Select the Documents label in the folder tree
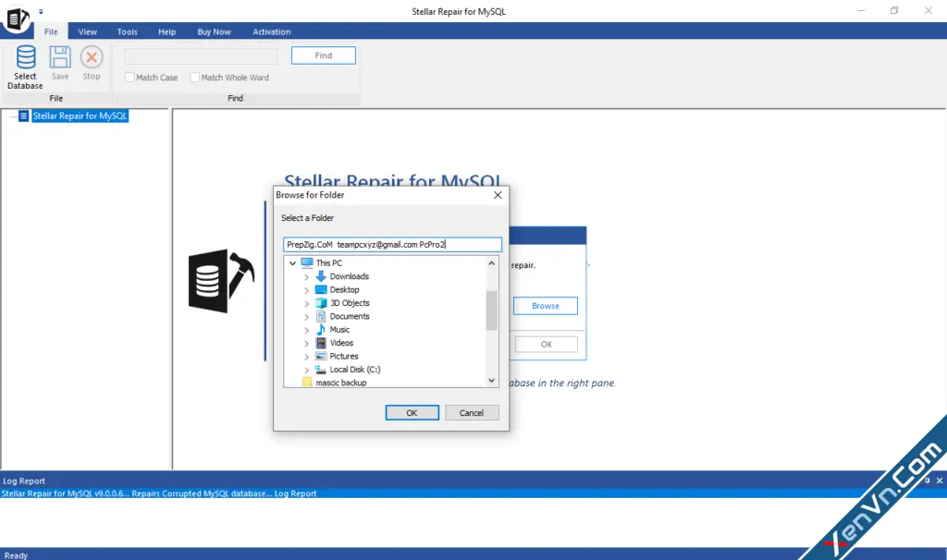 pyautogui.click(x=350, y=316)
